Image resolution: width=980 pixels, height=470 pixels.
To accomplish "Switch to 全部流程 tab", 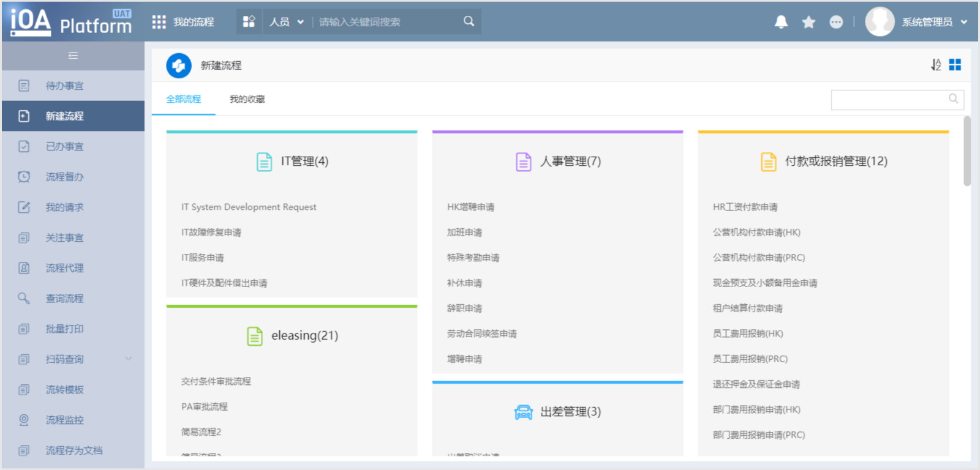I will (183, 99).
